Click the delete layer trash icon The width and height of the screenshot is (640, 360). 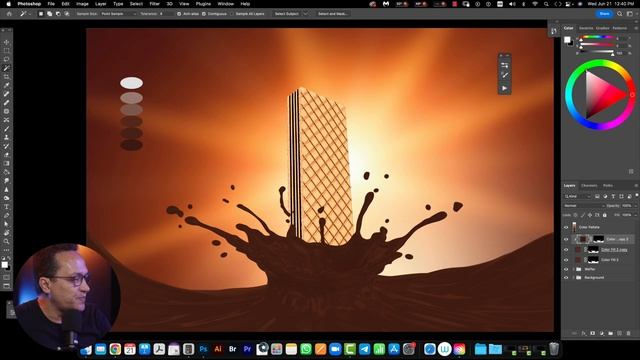pyautogui.click(x=629, y=333)
